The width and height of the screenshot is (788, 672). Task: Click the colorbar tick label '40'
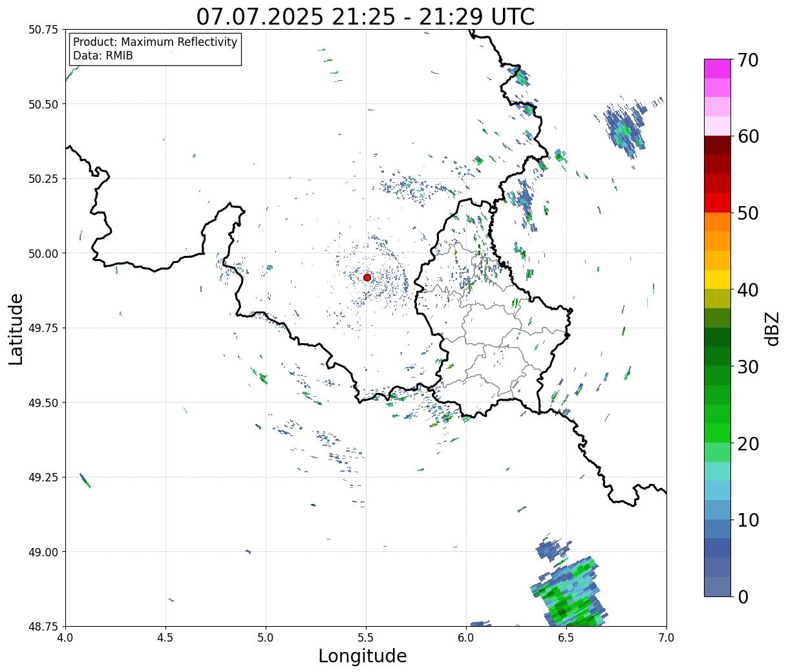click(748, 289)
